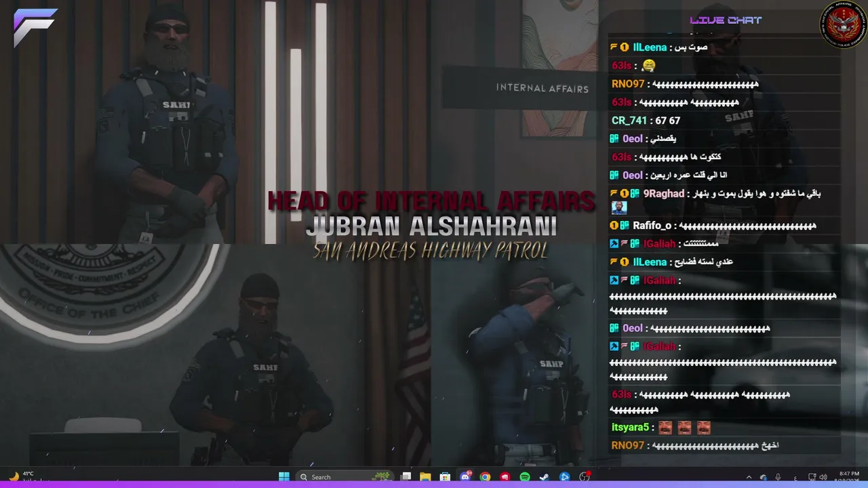Show hidden system tray icons
Viewport: 868px width, 488px height.
[749, 477]
